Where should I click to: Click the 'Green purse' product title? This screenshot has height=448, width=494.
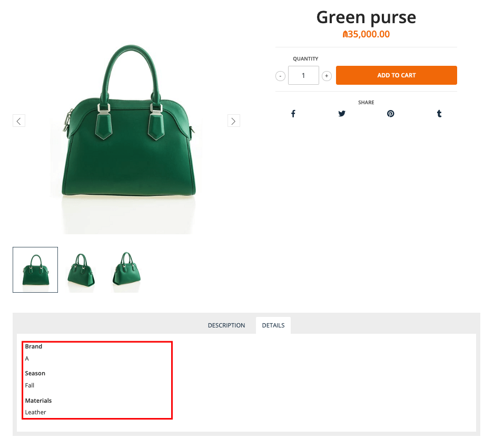tap(366, 17)
